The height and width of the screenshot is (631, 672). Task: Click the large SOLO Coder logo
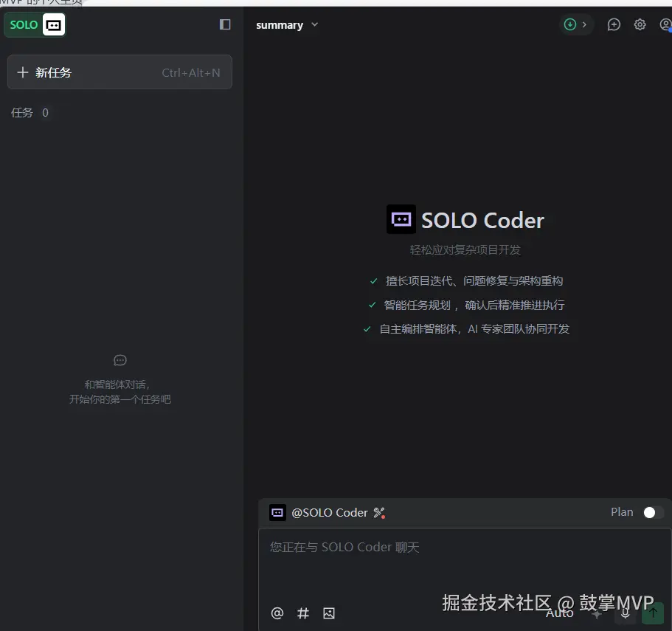[401, 219]
